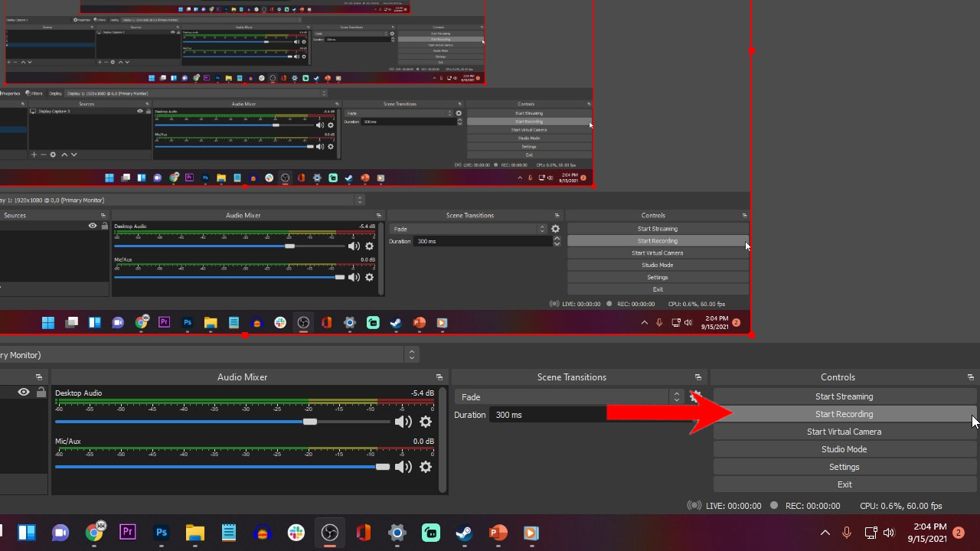Image resolution: width=980 pixels, height=551 pixels.
Task: Click the Desktop Audio volume slider
Action: tap(309, 422)
